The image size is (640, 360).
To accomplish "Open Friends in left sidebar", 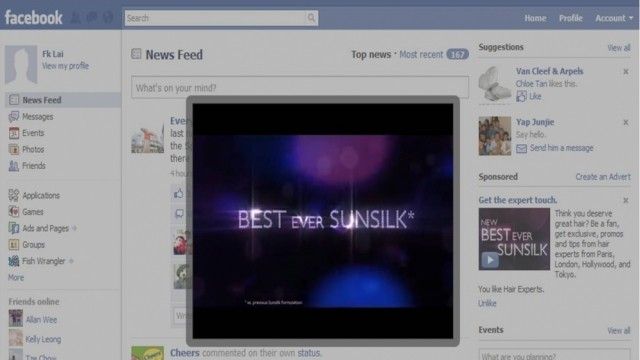I will pos(34,166).
